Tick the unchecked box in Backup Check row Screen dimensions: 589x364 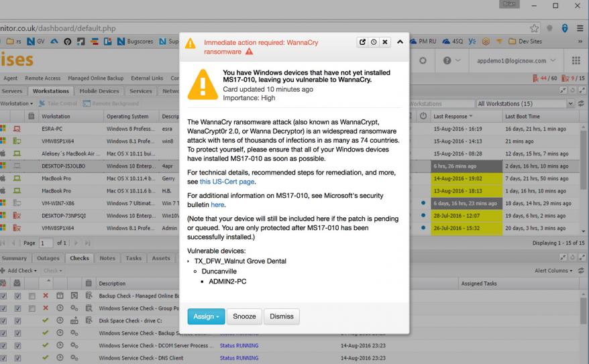[32, 296]
